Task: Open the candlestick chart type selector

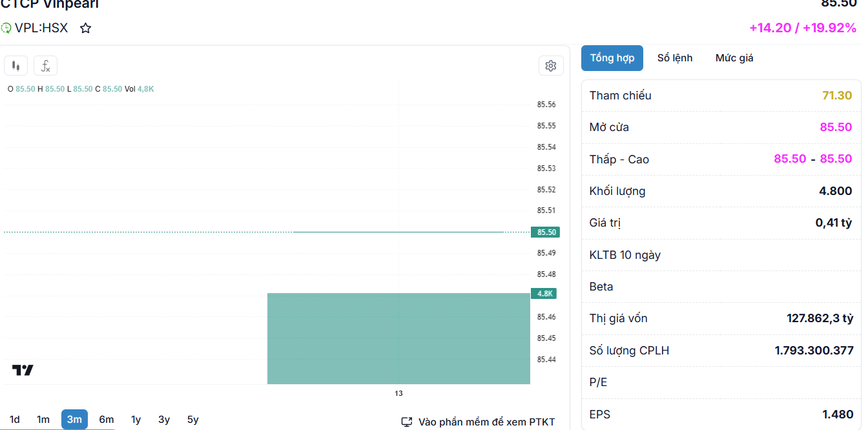Action: point(15,65)
